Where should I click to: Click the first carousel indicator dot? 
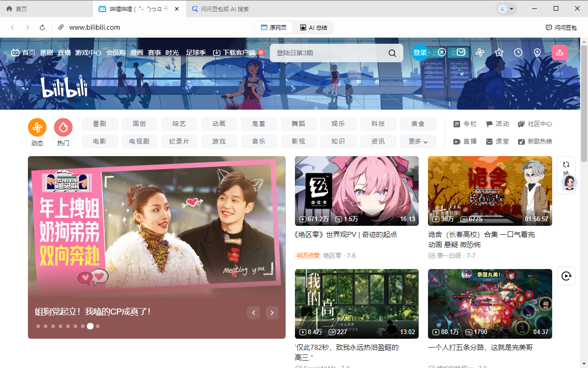[38, 326]
